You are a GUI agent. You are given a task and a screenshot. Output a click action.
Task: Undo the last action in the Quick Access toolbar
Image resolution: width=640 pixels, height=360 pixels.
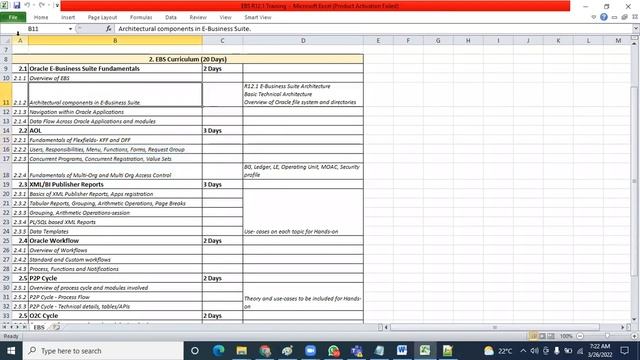tap(28, 5)
